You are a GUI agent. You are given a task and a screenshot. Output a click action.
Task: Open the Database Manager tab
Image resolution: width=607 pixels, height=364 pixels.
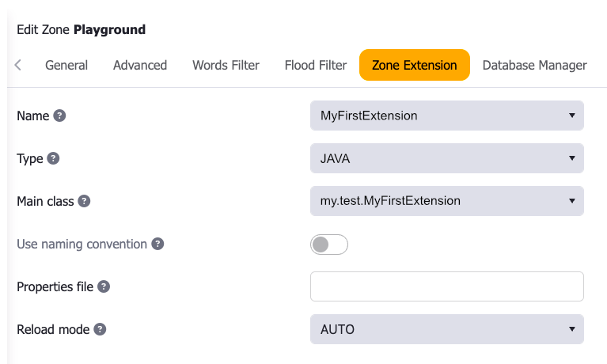tap(534, 65)
